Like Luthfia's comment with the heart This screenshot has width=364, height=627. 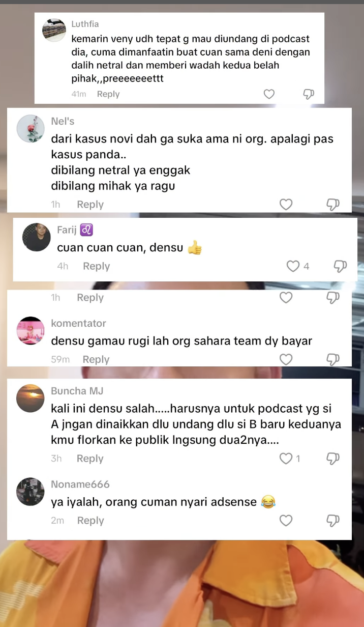click(x=269, y=94)
